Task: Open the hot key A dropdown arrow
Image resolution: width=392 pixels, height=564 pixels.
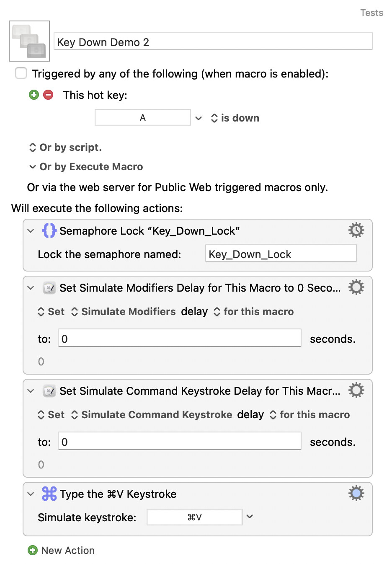Action: [x=199, y=118]
